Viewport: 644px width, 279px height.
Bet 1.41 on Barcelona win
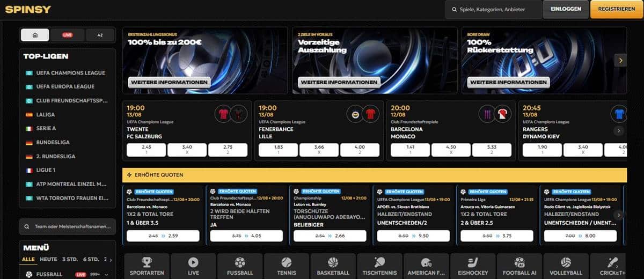click(x=410, y=150)
